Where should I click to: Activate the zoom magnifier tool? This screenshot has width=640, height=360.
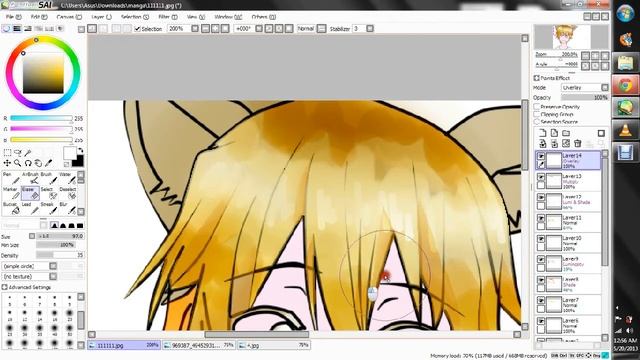coord(18,163)
